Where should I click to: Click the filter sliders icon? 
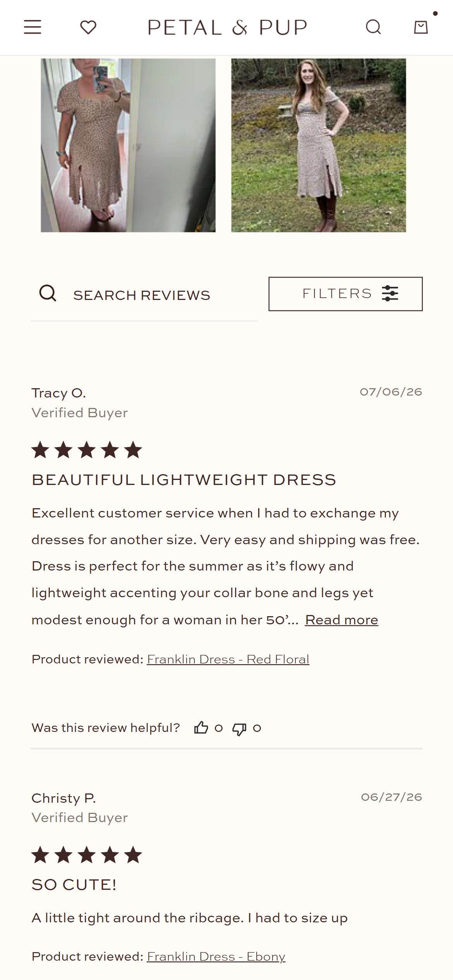point(390,293)
